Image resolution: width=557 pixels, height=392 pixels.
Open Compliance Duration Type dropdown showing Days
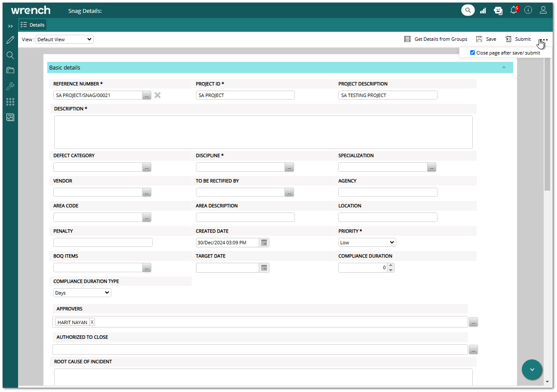[x=82, y=293]
